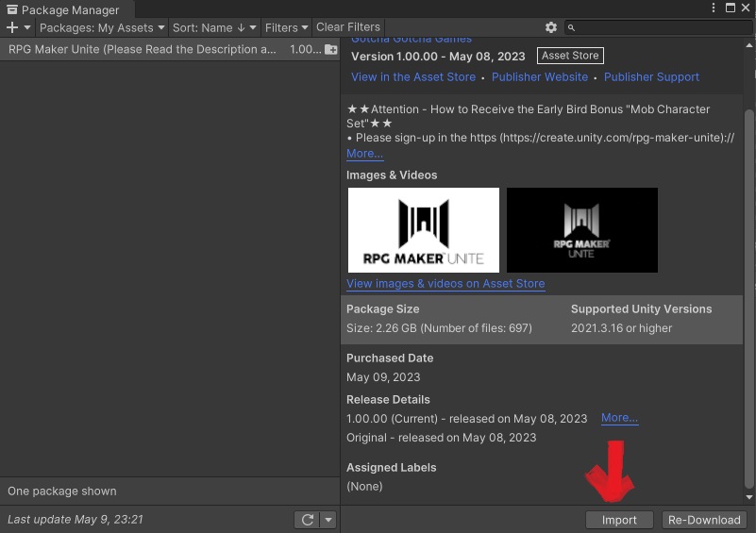Click the search magnifier icon

click(x=571, y=28)
